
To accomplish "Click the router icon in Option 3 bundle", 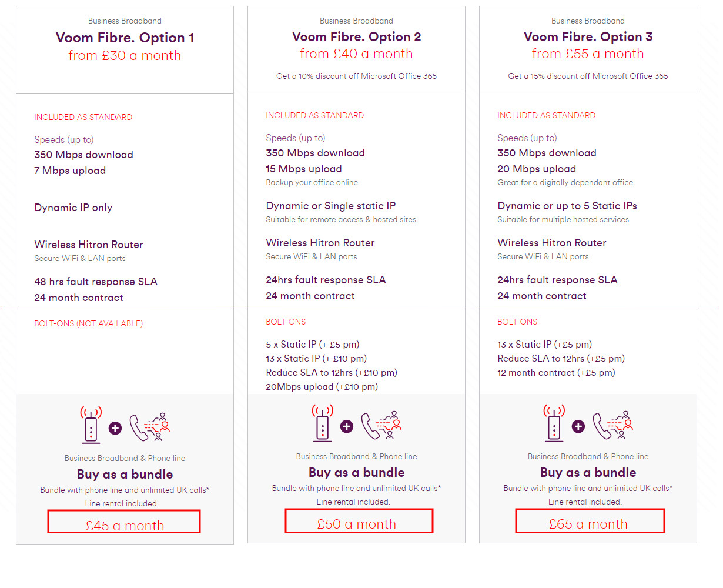I will click(x=554, y=422).
